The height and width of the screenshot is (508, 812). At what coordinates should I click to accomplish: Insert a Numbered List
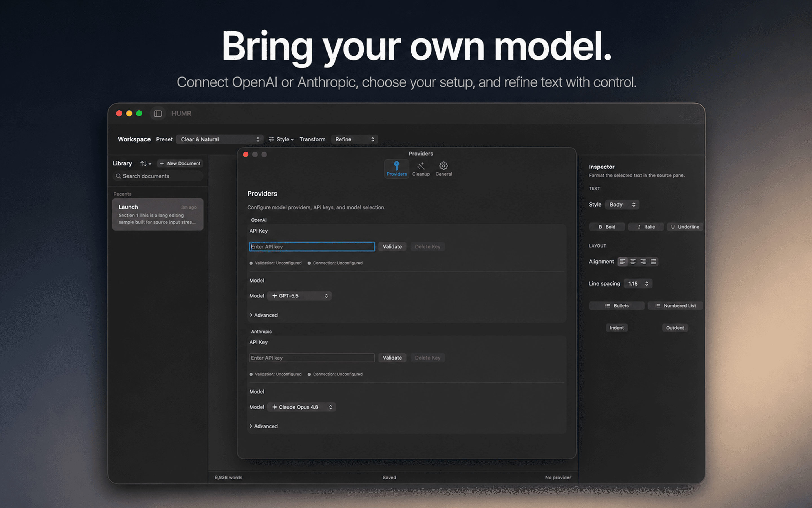click(x=675, y=306)
